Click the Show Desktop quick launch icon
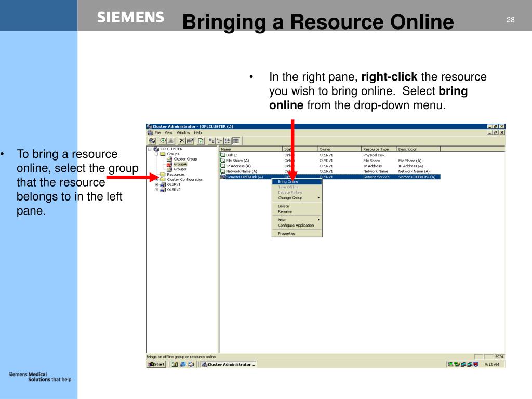Viewport: 532px width, 399px height. coord(175,364)
